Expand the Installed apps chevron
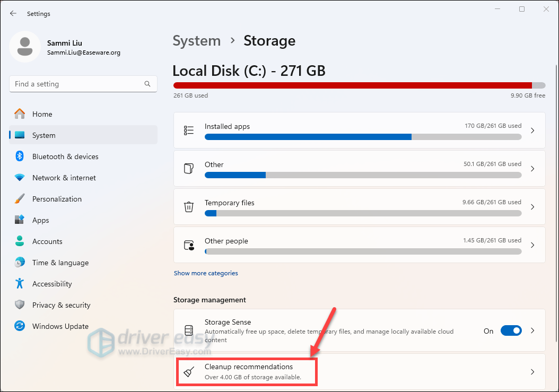 point(532,130)
